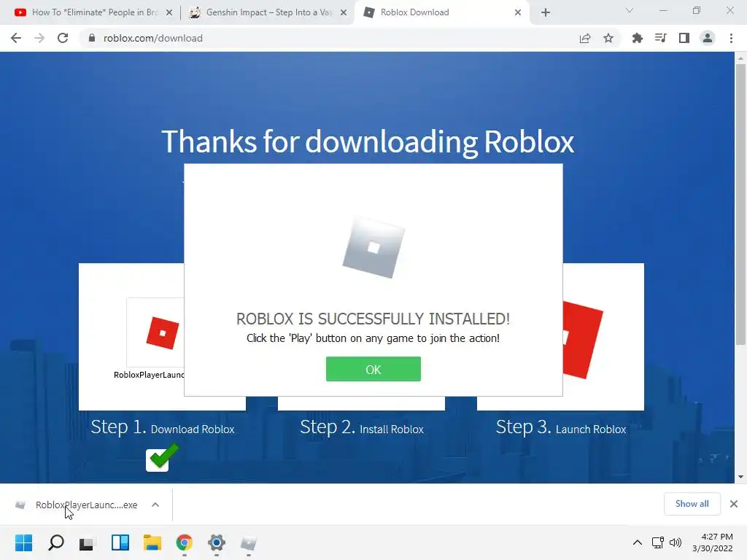This screenshot has height=560, width=747.
Task: Open the Widgets taskbar icon
Action: (x=120, y=542)
